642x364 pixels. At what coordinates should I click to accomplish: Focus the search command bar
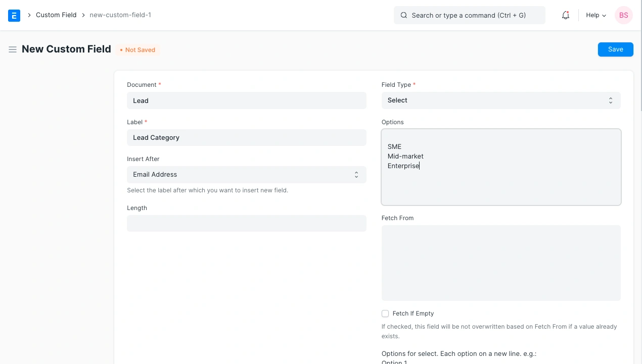coord(475,15)
